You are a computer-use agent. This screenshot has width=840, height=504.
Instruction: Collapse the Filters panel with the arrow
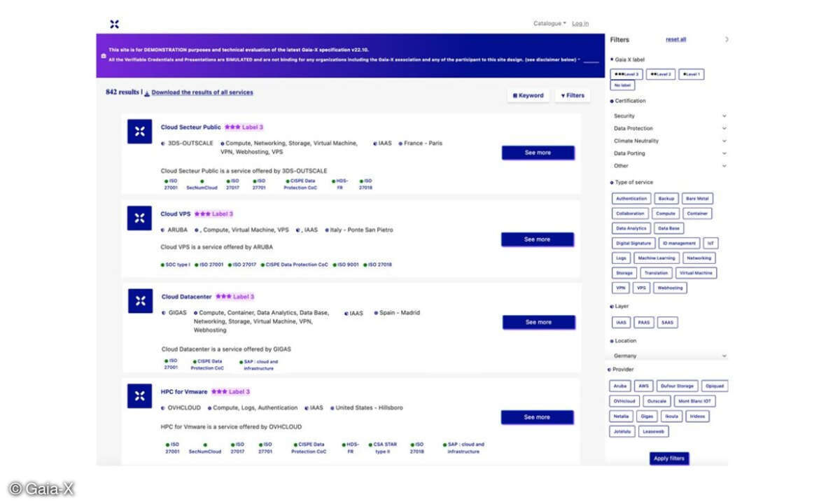(727, 40)
